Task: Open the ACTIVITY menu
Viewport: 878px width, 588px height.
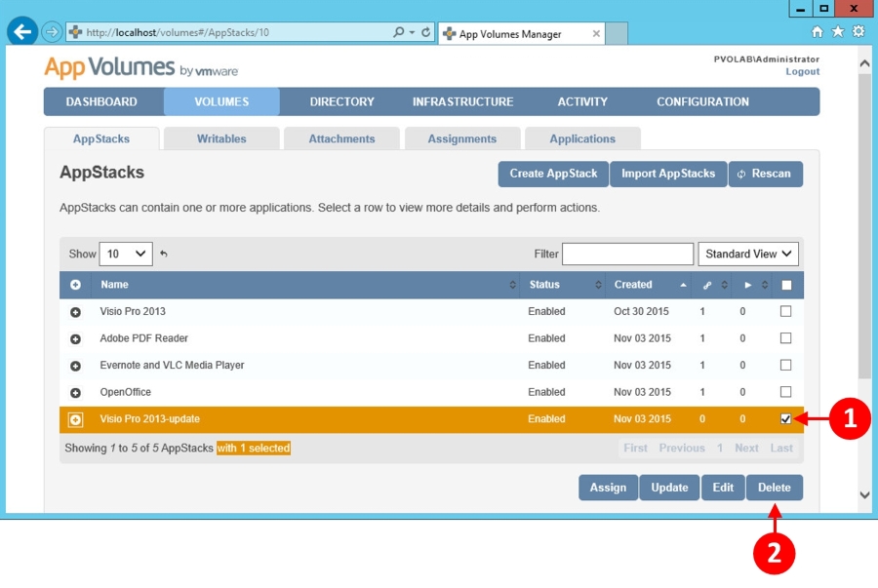Action: (x=582, y=101)
